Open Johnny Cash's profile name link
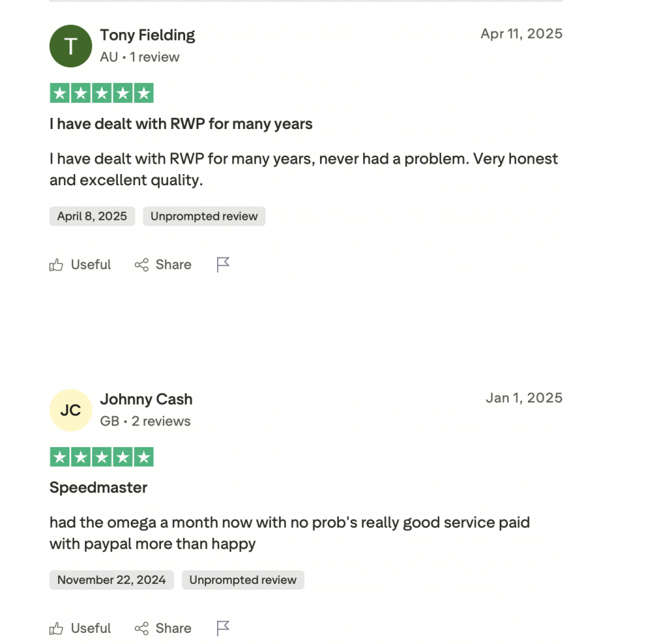Screen dimensions: 670x644 (x=146, y=399)
